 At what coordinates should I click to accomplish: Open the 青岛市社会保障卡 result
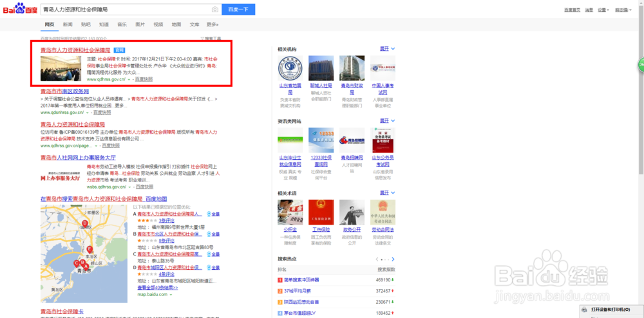tap(62, 312)
